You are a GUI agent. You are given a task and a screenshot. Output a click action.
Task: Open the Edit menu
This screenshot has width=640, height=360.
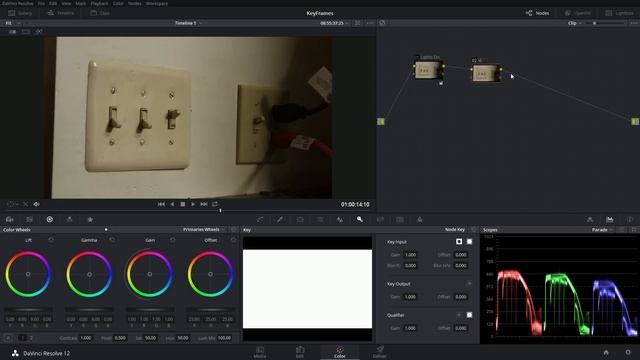(x=53, y=3)
